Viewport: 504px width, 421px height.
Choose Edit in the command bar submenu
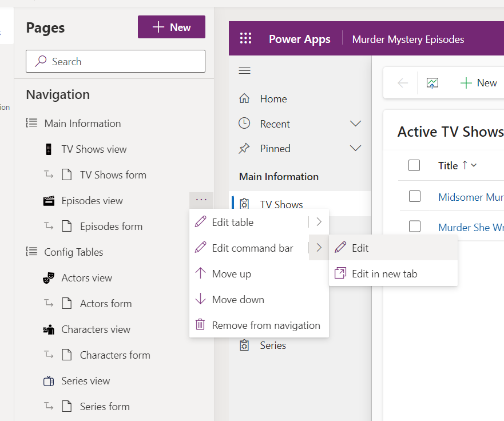[393, 248]
